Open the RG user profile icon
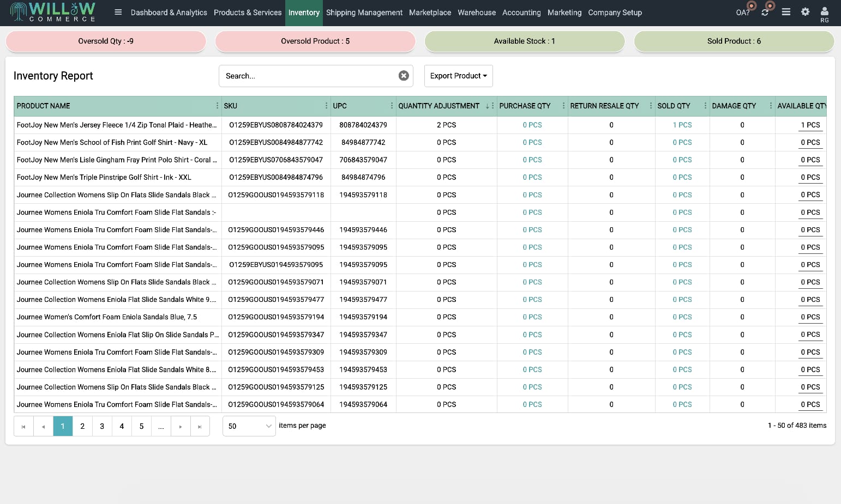 click(824, 14)
